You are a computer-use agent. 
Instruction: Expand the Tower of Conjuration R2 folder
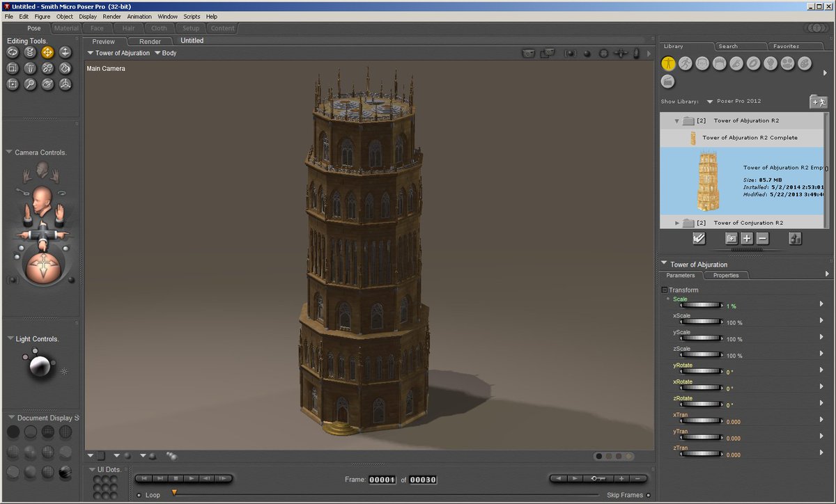tap(676, 223)
